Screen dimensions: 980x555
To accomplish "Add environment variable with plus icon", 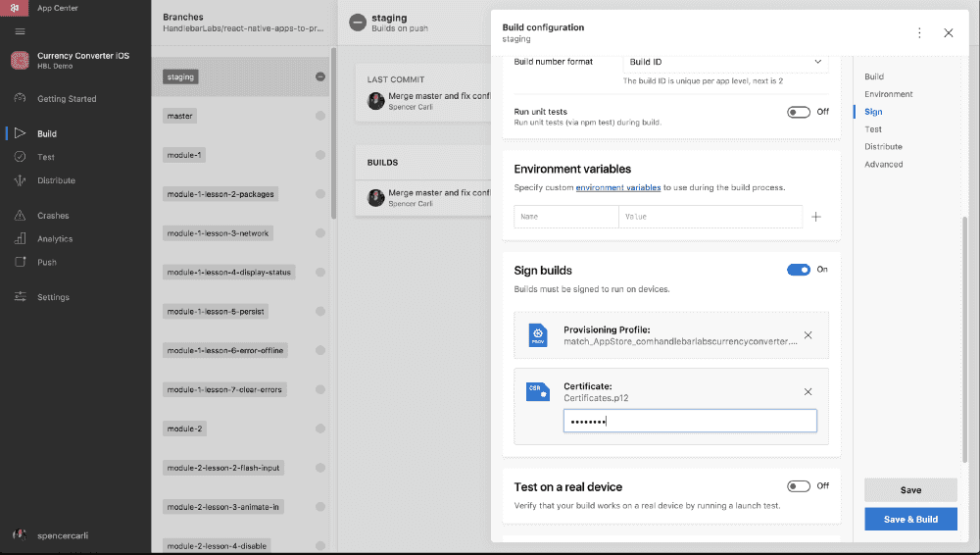I will pyautogui.click(x=815, y=217).
